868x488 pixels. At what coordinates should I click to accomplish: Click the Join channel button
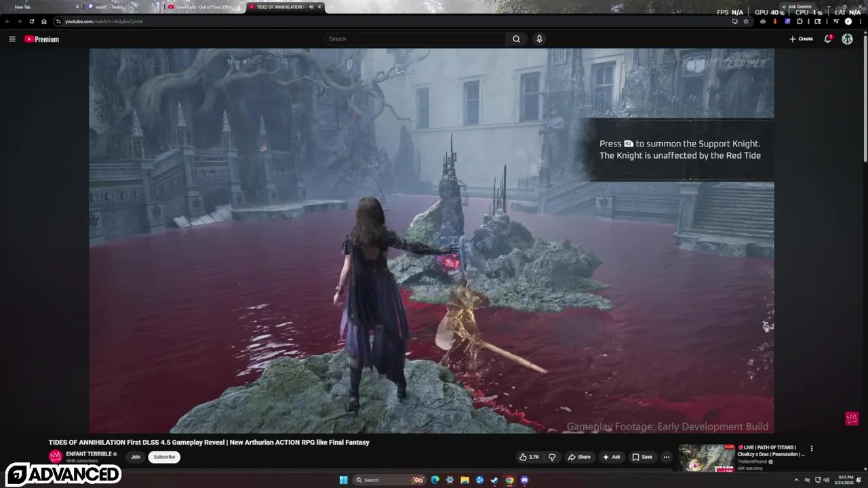(136, 457)
